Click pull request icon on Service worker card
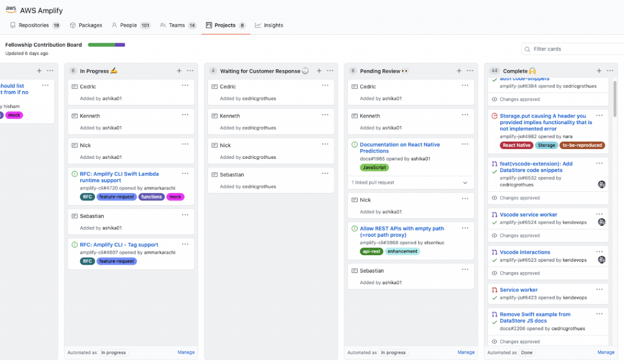The width and height of the screenshot is (624, 364). coord(494,290)
